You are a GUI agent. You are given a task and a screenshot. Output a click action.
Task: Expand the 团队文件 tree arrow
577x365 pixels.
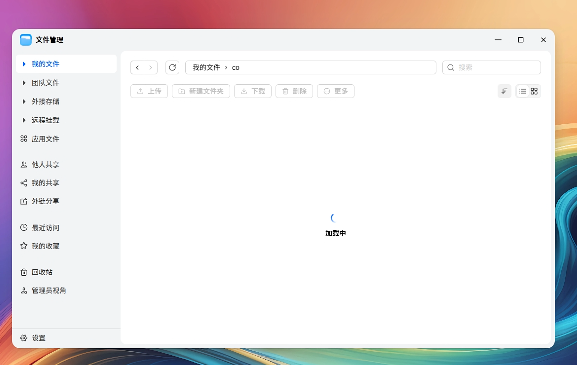pos(24,83)
